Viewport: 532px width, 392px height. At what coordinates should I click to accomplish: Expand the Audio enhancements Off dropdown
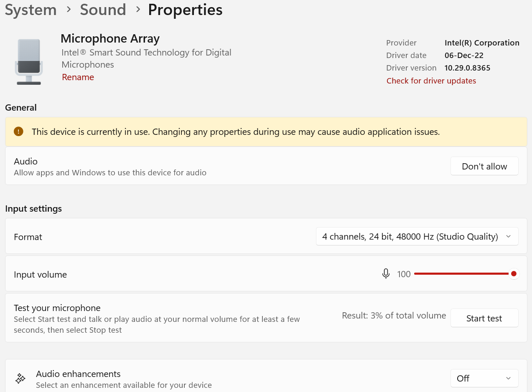coord(484,378)
